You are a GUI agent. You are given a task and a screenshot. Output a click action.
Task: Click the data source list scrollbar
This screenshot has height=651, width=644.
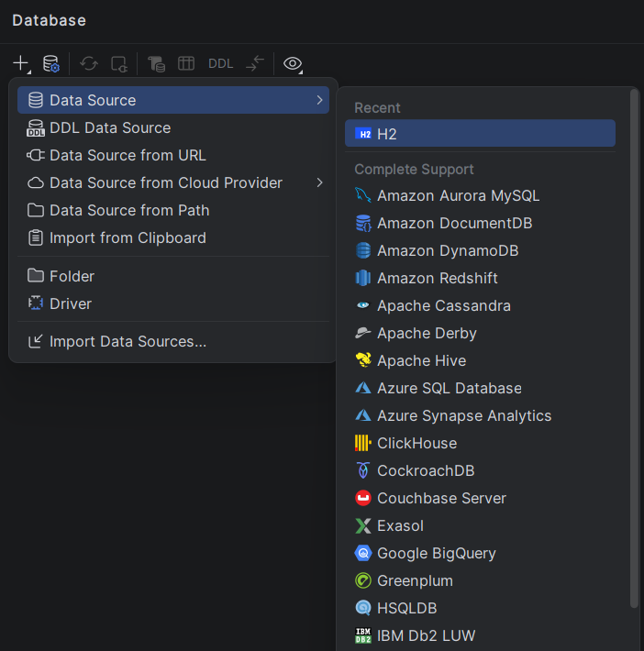click(634, 348)
